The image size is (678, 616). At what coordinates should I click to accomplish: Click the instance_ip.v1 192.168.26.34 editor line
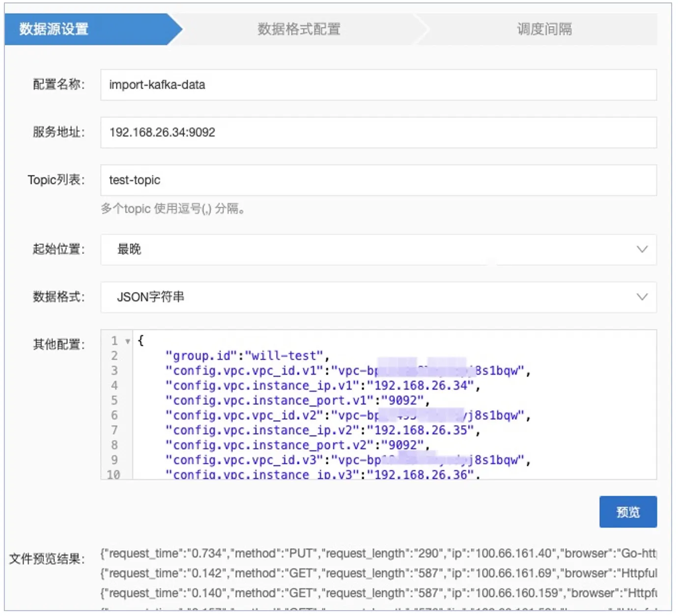coord(322,386)
